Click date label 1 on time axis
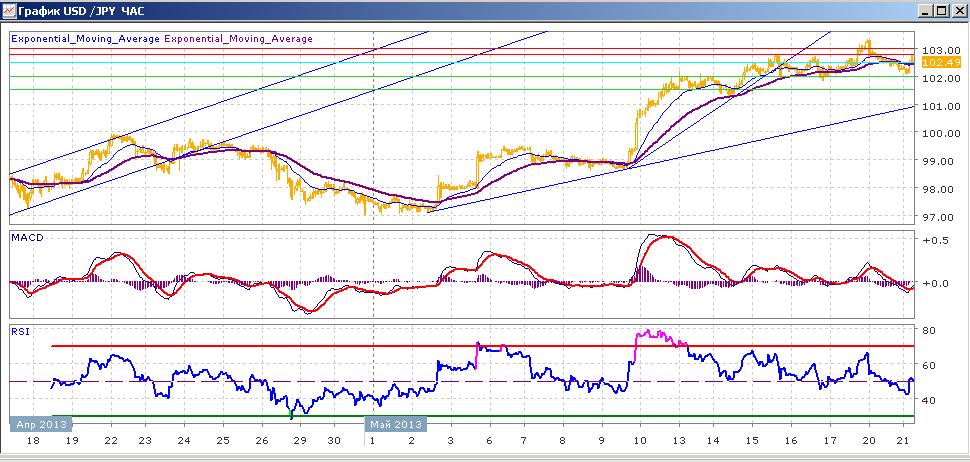 pos(372,441)
